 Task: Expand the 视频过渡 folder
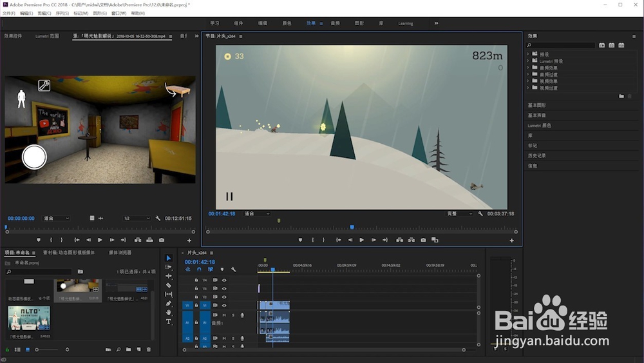(x=528, y=88)
